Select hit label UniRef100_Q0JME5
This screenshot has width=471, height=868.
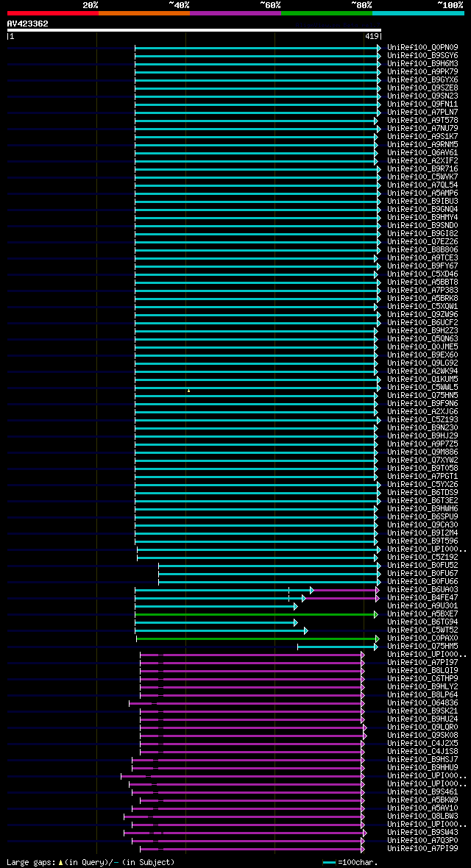point(422,347)
